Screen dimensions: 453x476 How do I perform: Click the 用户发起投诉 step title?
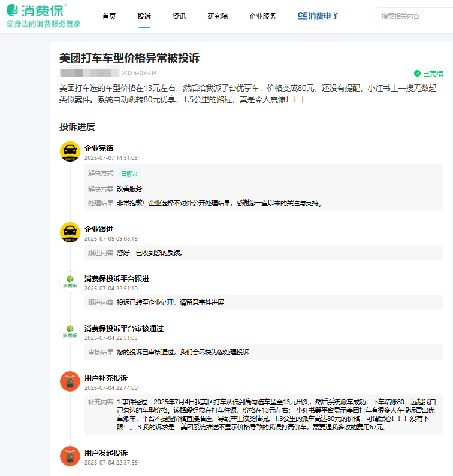click(x=106, y=453)
